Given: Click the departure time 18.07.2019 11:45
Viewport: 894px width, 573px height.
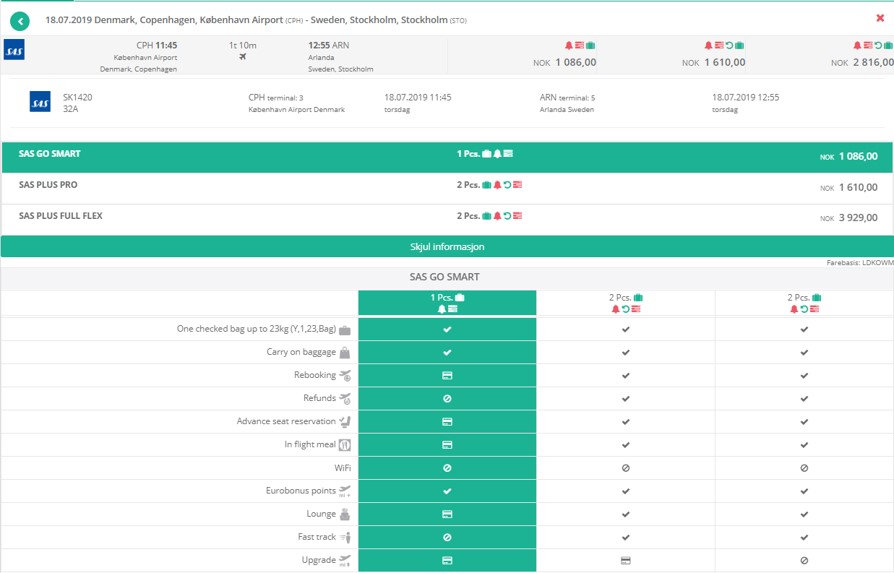Looking at the screenshot, I should tap(417, 97).
